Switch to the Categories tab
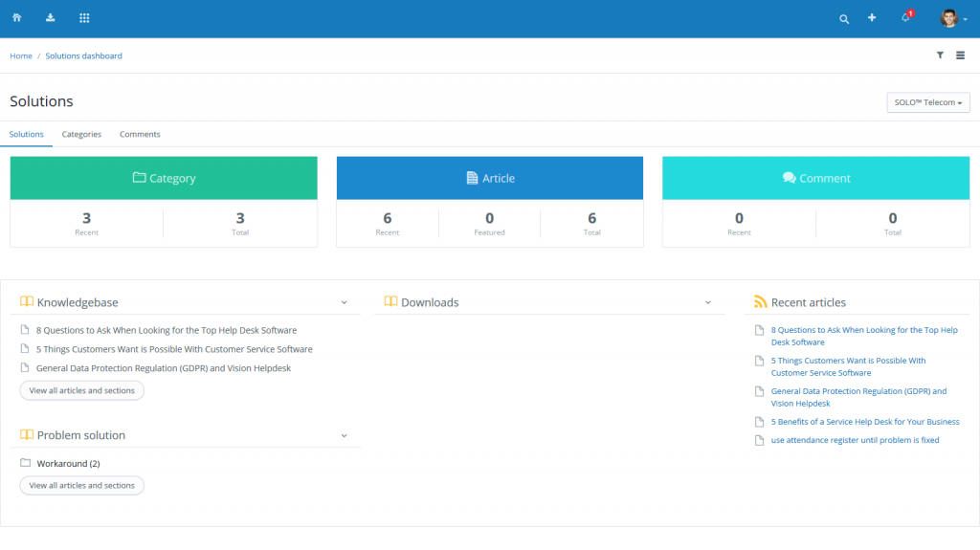The image size is (980, 550). 81,134
